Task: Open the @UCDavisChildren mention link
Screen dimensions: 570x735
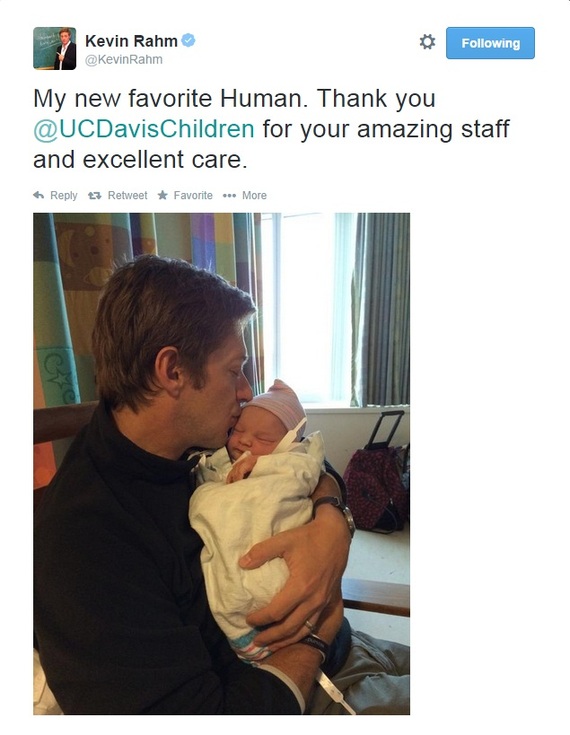Action: click(x=144, y=129)
